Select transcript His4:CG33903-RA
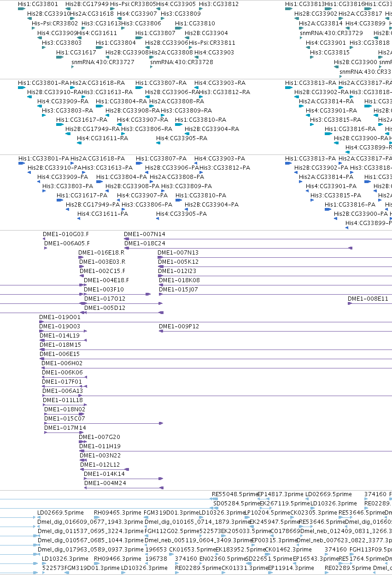392x575 pixels. coord(220,83)
